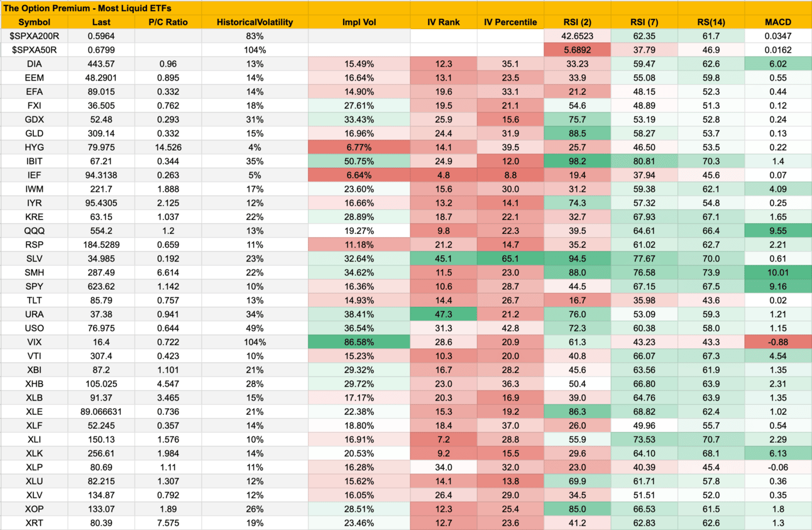
Task: Click VIX MACD value -0.88
Action: point(778,342)
